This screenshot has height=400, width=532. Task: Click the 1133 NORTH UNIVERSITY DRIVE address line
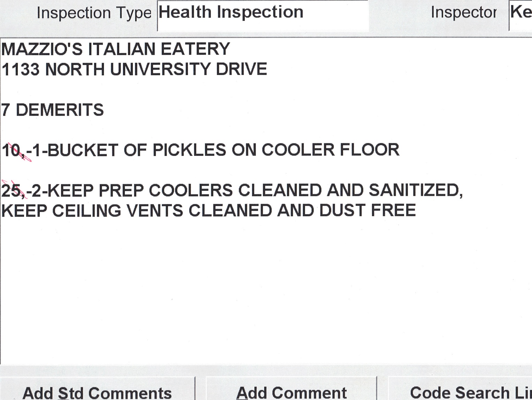click(x=134, y=69)
